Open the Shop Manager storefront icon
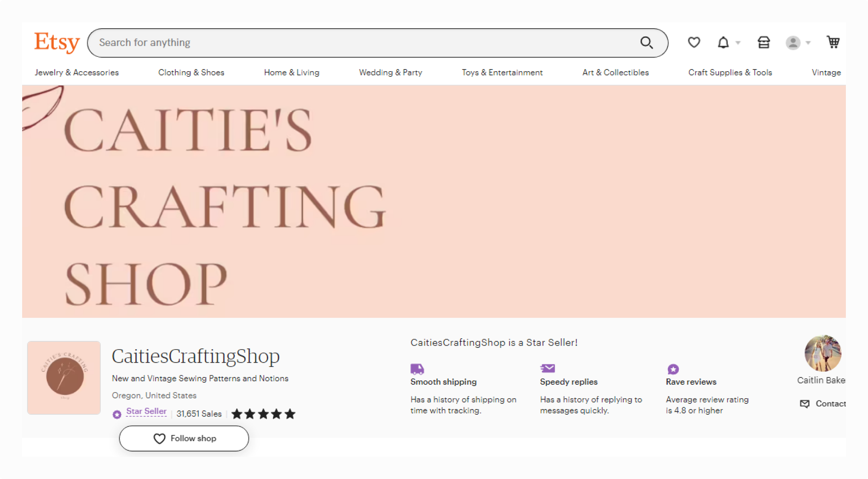Screen dimensions: 868x479 click(764, 42)
